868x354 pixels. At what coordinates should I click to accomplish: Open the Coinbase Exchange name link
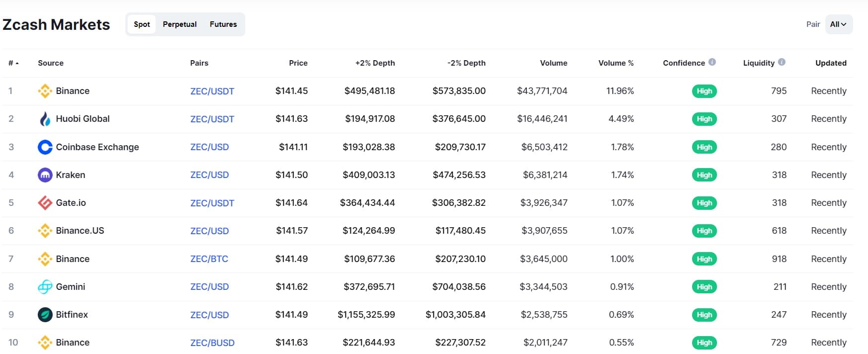click(x=97, y=147)
